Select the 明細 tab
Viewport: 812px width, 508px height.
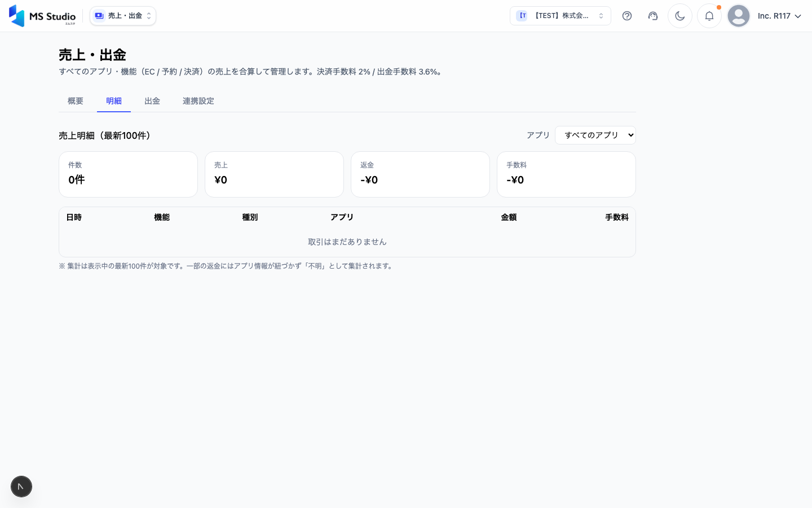(114, 101)
